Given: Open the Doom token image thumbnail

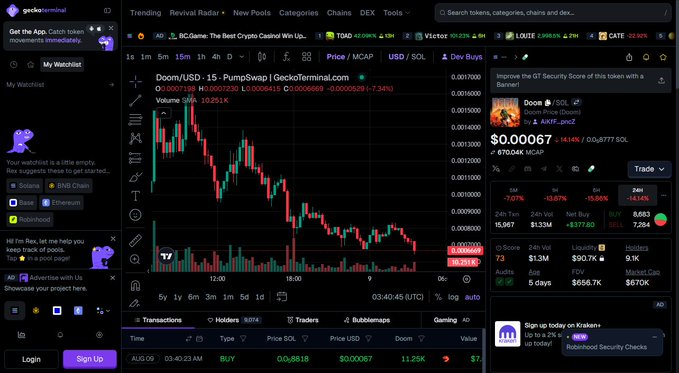Looking at the screenshot, I should pos(505,112).
